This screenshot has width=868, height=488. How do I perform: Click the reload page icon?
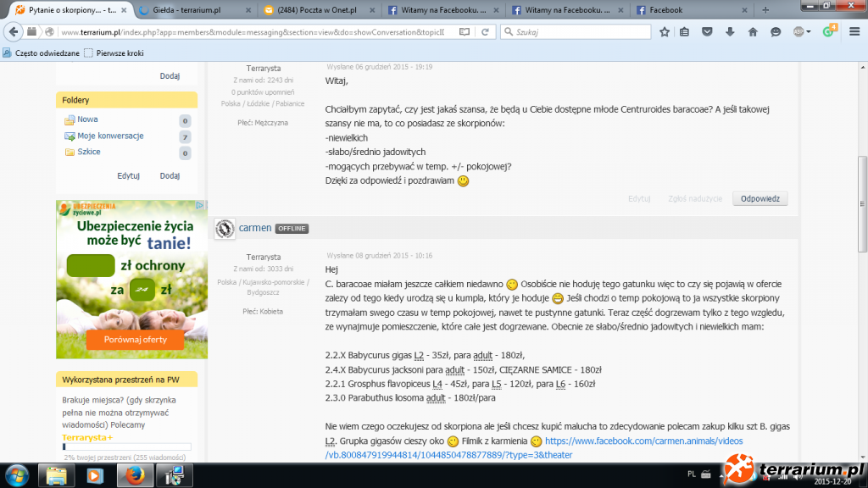[485, 32]
